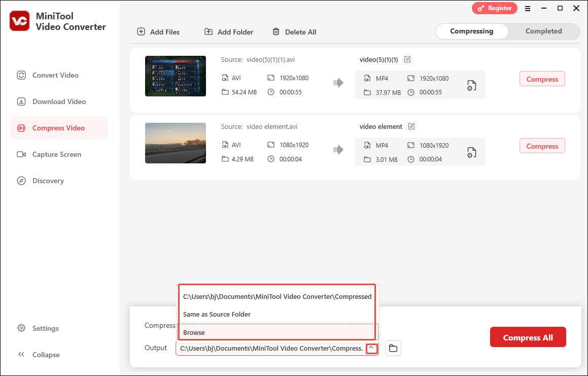Click the Source: video element.avi text
588x376 pixels.
[x=259, y=126]
